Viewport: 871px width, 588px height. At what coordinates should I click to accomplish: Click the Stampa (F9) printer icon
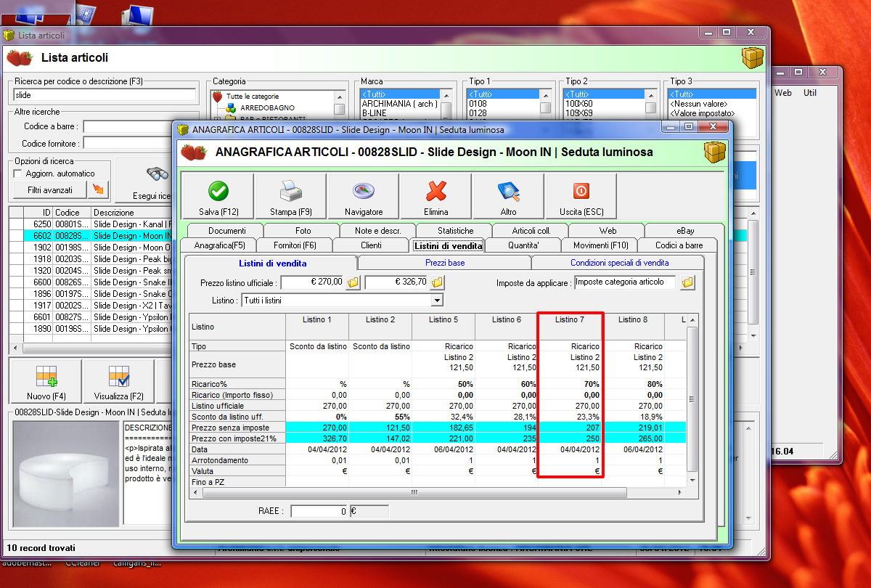[x=290, y=191]
